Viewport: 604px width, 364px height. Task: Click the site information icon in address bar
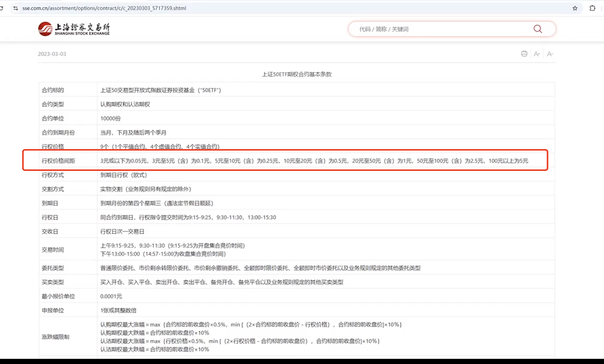click(x=16, y=8)
